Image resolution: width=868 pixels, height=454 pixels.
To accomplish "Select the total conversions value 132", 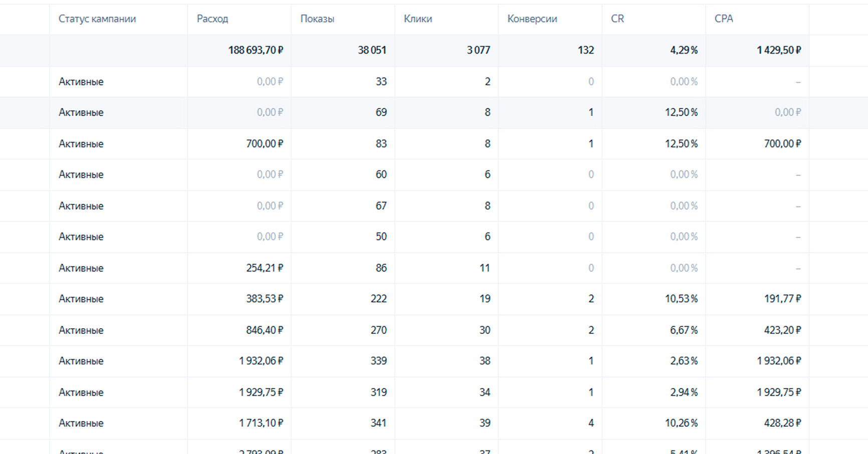I will pyautogui.click(x=585, y=50).
